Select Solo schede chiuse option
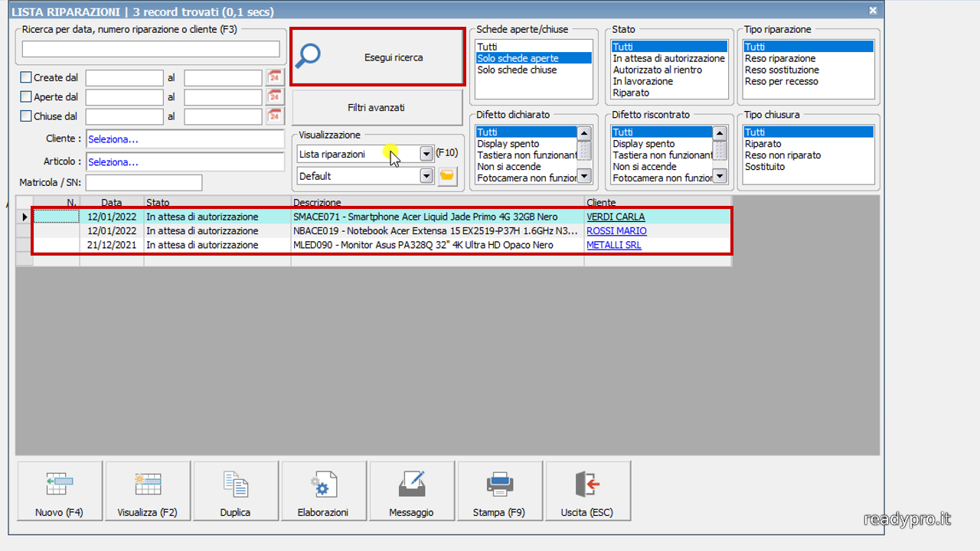 click(x=517, y=70)
